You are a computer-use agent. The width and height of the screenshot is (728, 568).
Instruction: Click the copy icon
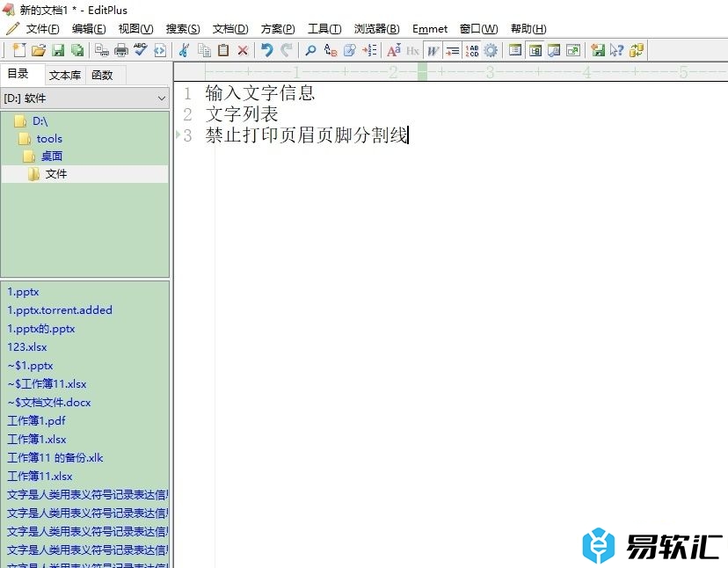point(204,50)
